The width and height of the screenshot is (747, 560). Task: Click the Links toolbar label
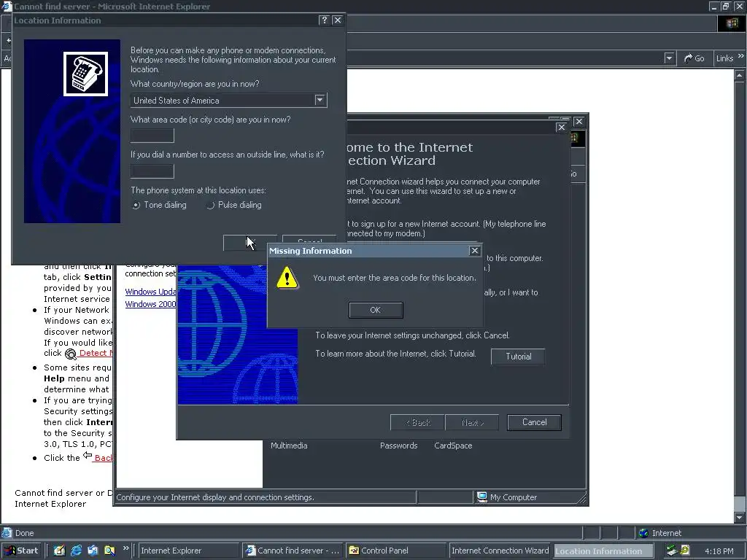[724, 58]
